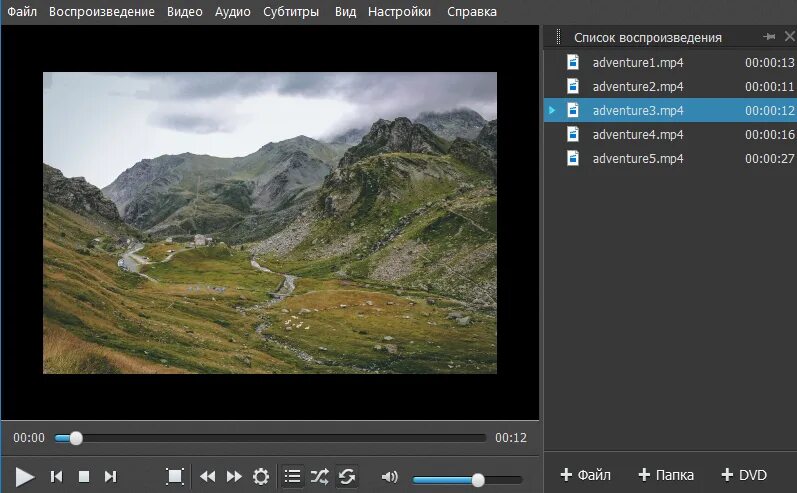Toggle shuffle playback mode
This screenshot has height=493, width=797.
[x=320, y=476]
